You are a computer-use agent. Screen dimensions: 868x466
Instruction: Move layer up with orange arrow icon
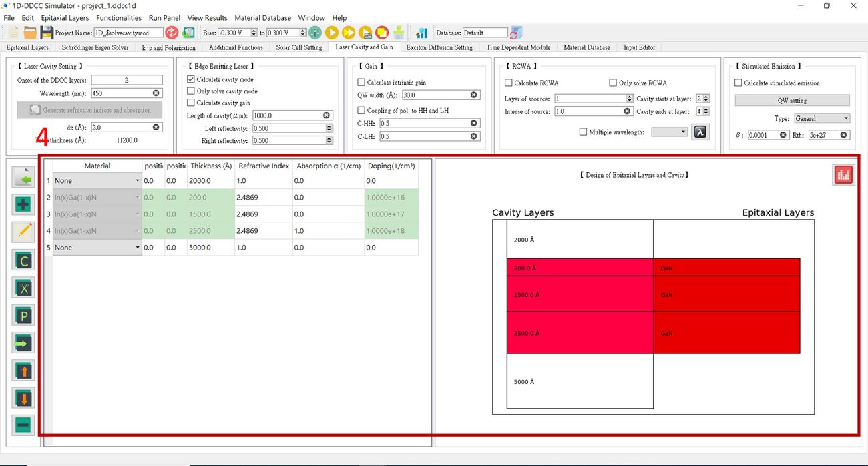(24, 369)
